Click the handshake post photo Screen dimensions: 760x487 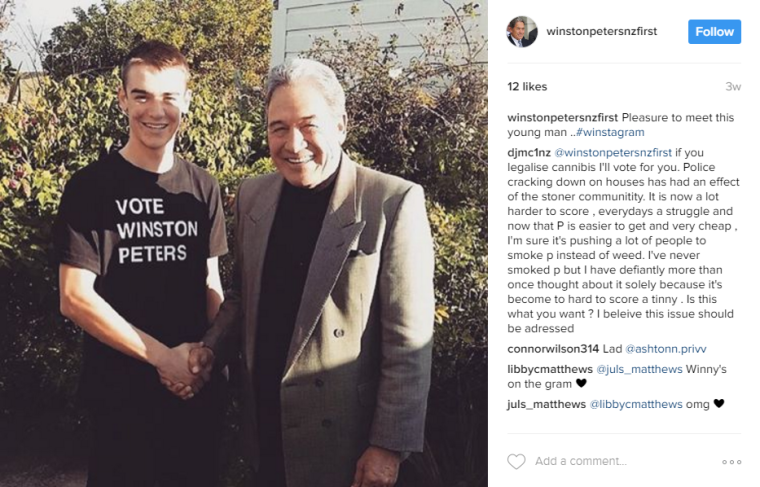[x=244, y=243]
